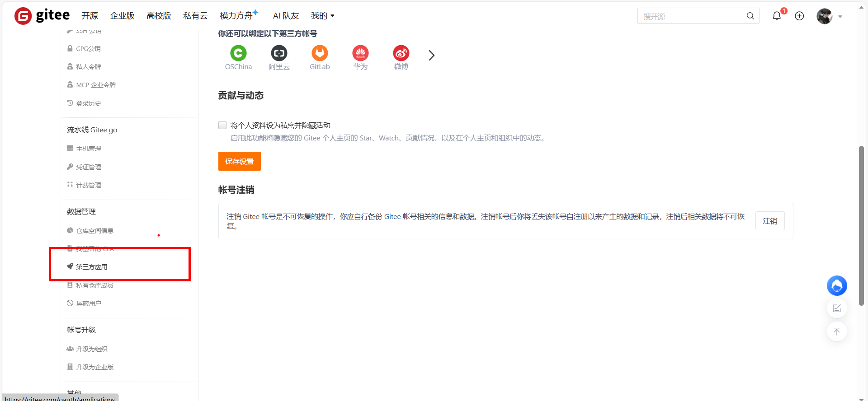The height and width of the screenshot is (401, 868).
Task: Open the notifications bell icon
Action: tap(777, 16)
